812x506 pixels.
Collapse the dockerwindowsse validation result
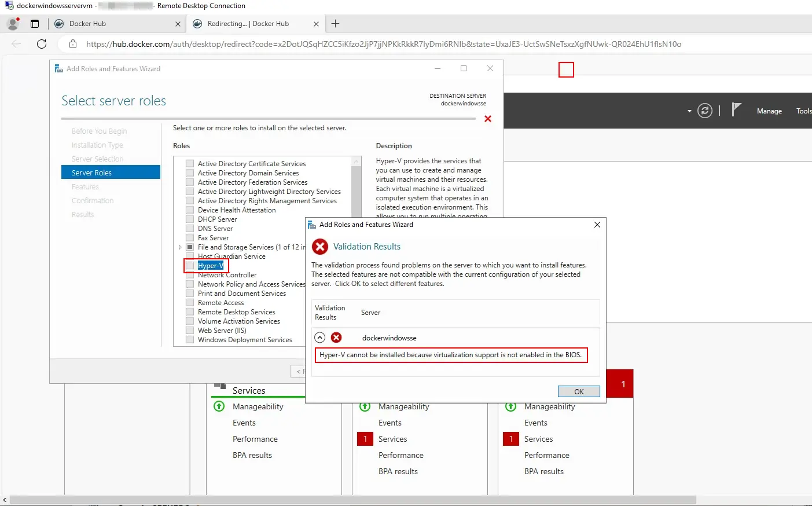tap(319, 338)
